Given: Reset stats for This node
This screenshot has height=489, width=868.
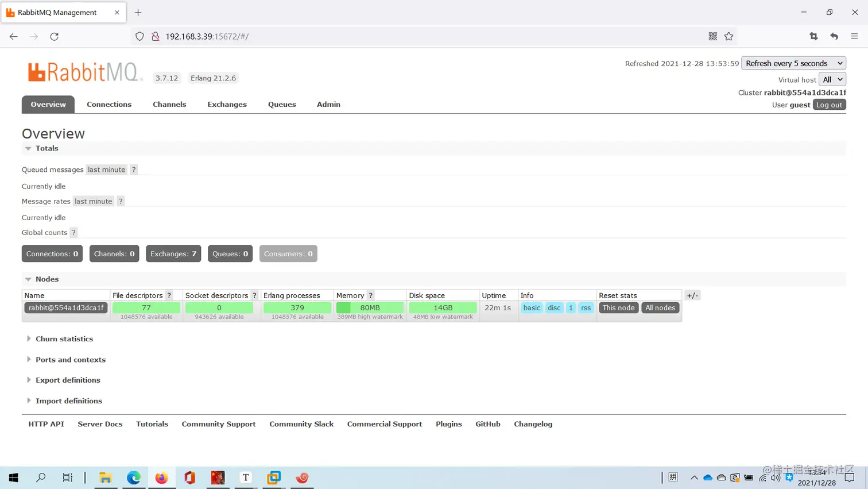Looking at the screenshot, I should pos(618,308).
